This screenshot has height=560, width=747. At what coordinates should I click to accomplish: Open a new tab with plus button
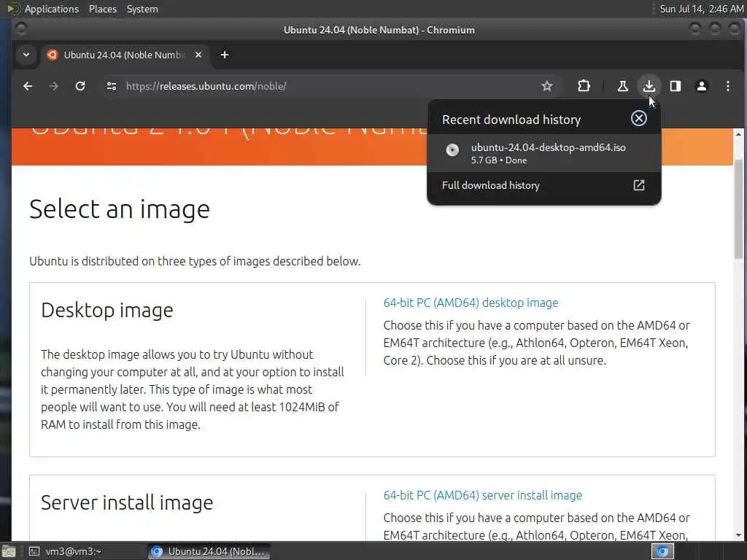[224, 55]
